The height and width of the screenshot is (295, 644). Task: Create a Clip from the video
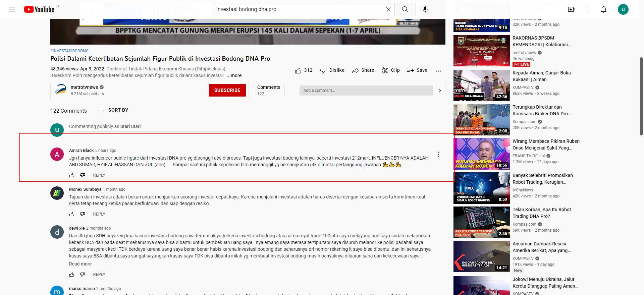(x=391, y=70)
